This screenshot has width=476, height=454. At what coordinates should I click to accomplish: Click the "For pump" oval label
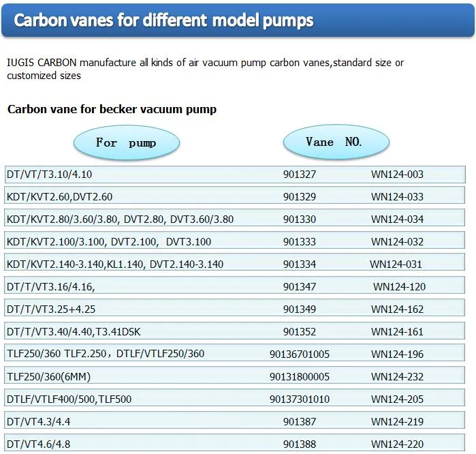(x=126, y=142)
